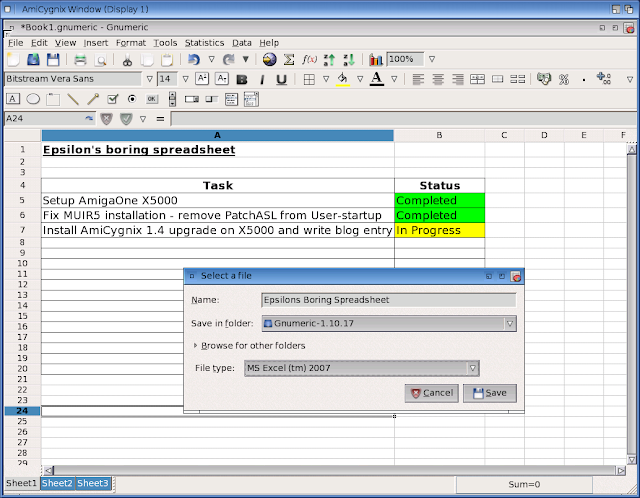Image resolution: width=640 pixels, height=498 pixels.
Task: Insert chart icon
Action: [x=376, y=60]
